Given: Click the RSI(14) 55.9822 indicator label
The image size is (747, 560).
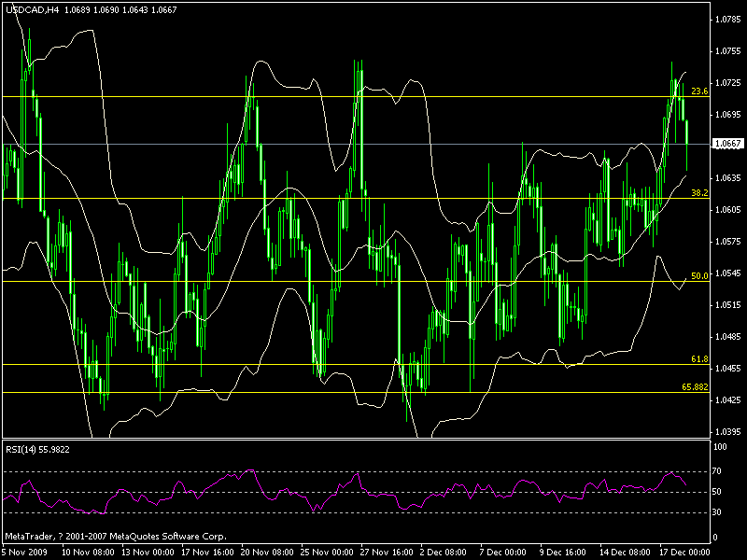Looking at the screenshot, I should pyautogui.click(x=37, y=450).
